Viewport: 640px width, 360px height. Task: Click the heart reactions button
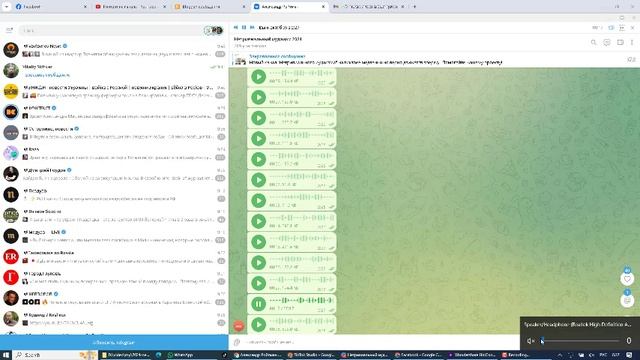coord(627,279)
